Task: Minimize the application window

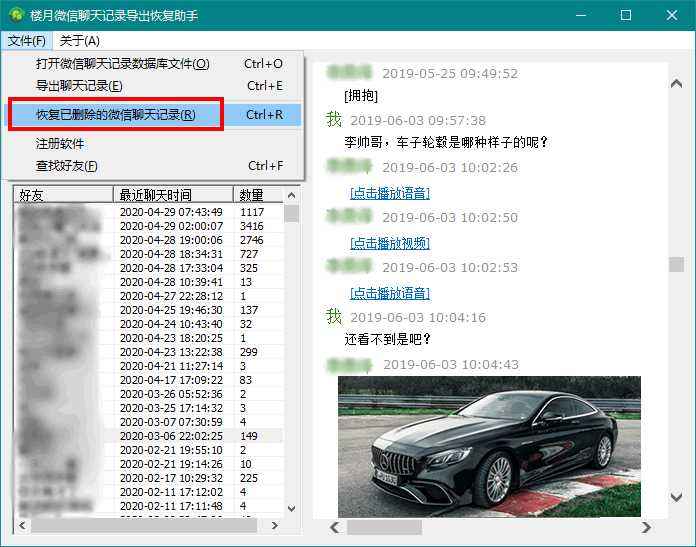Action: 581,15
